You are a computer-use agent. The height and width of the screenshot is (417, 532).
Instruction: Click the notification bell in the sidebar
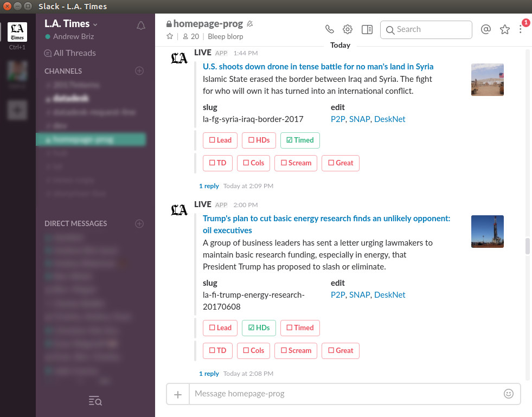click(x=141, y=25)
